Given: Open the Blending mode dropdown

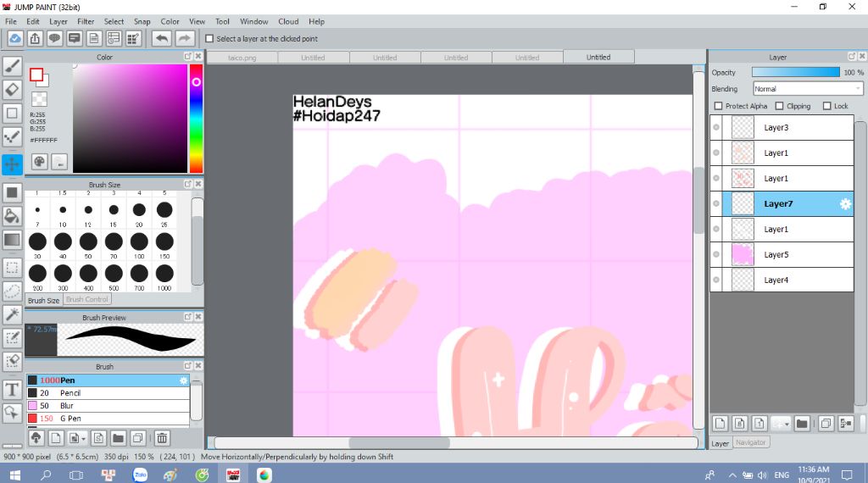Looking at the screenshot, I should pos(808,88).
